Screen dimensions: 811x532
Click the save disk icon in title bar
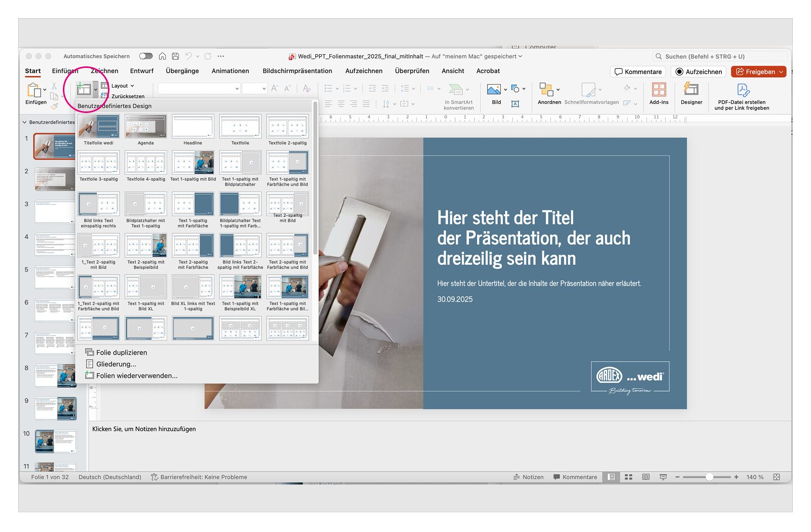(175, 56)
